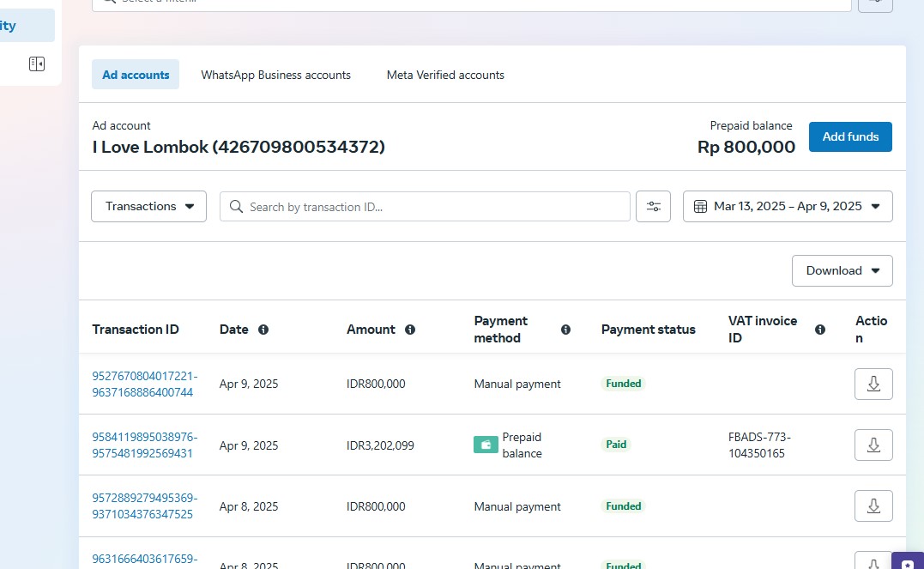The image size is (924, 569).
Task: Click calendar icon in date range selector
Action: coord(700,207)
